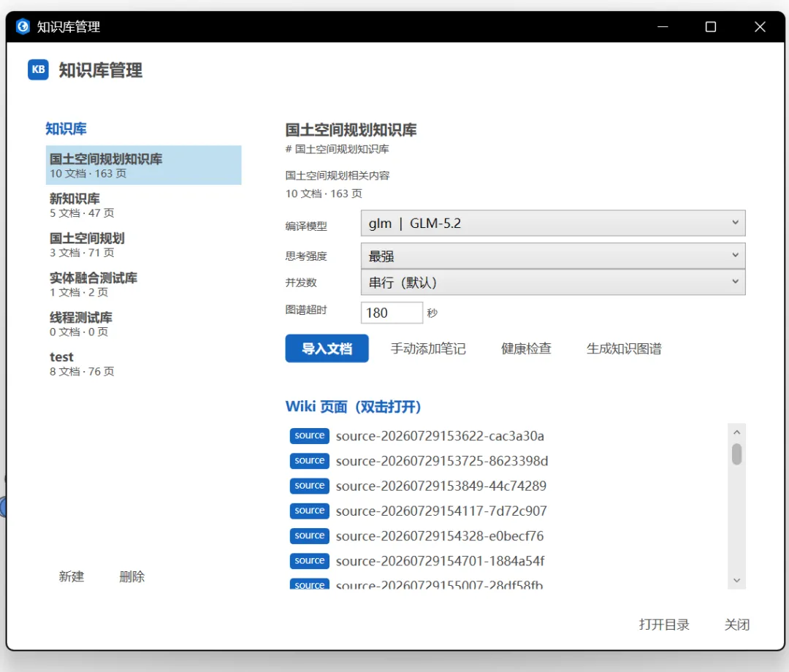Click the 图谱超时 input field with 180
Image resolution: width=789 pixels, height=672 pixels.
(x=392, y=313)
